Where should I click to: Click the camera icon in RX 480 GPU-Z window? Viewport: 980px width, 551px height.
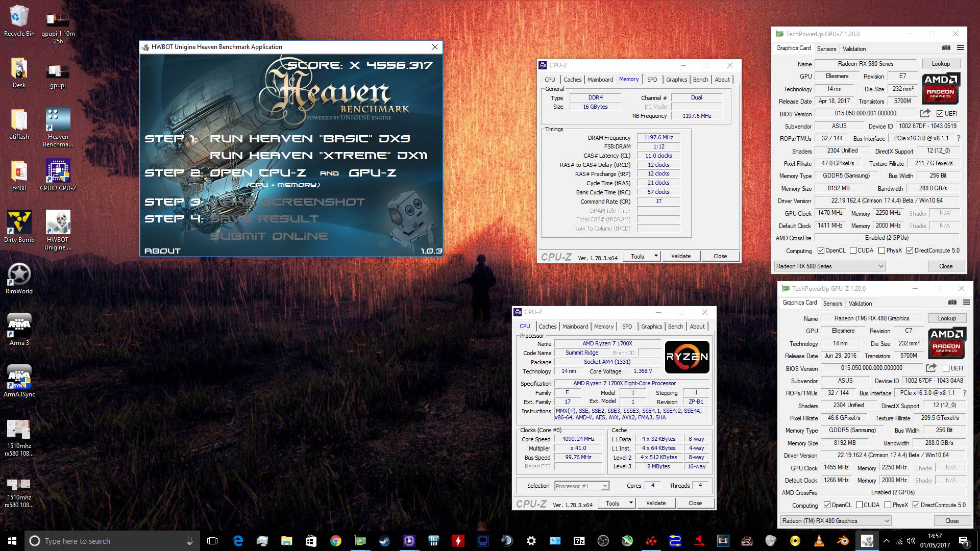pyautogui.click(x=952, y=303)
